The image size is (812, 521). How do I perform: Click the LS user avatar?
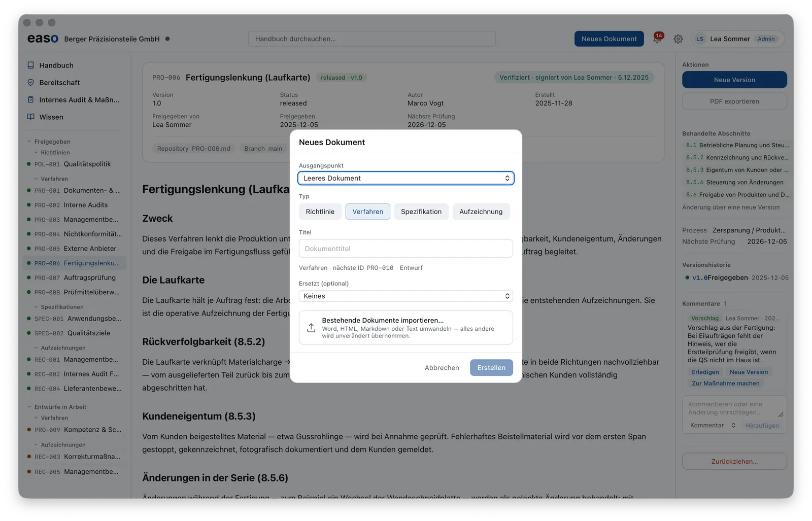[700, 39]
